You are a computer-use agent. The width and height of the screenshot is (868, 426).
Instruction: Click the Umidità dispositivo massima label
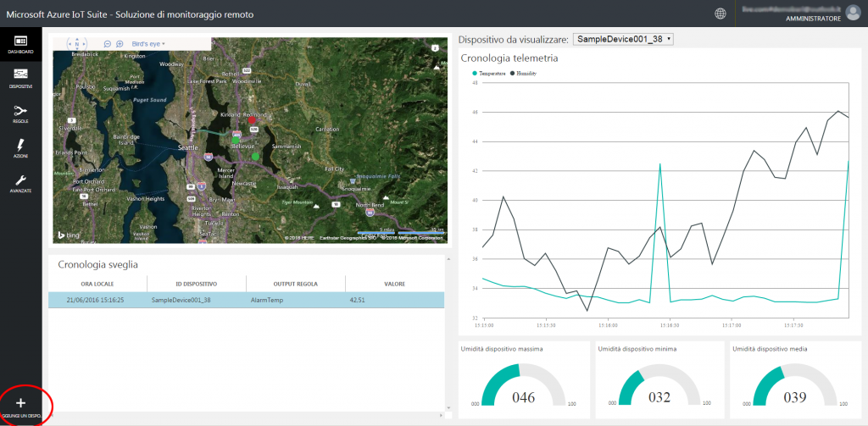(502, 349)
